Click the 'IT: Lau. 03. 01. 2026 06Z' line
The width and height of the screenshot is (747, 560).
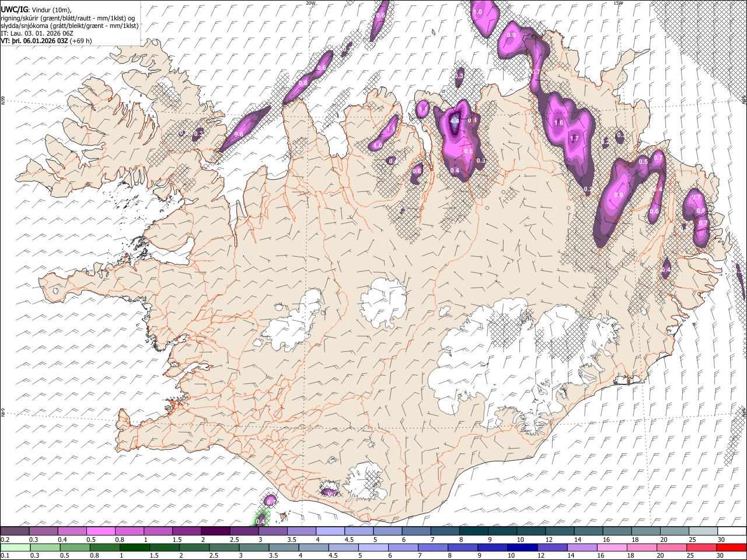(37, 34)
